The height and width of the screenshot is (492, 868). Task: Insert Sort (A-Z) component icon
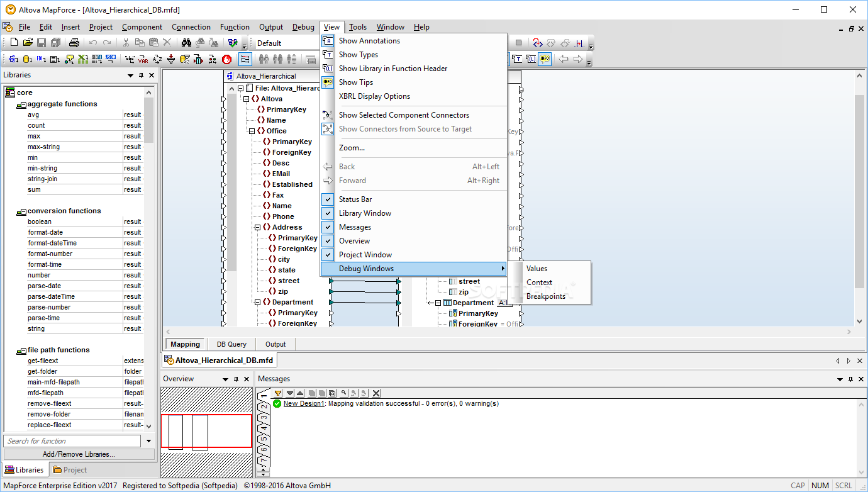pos(157,59)
